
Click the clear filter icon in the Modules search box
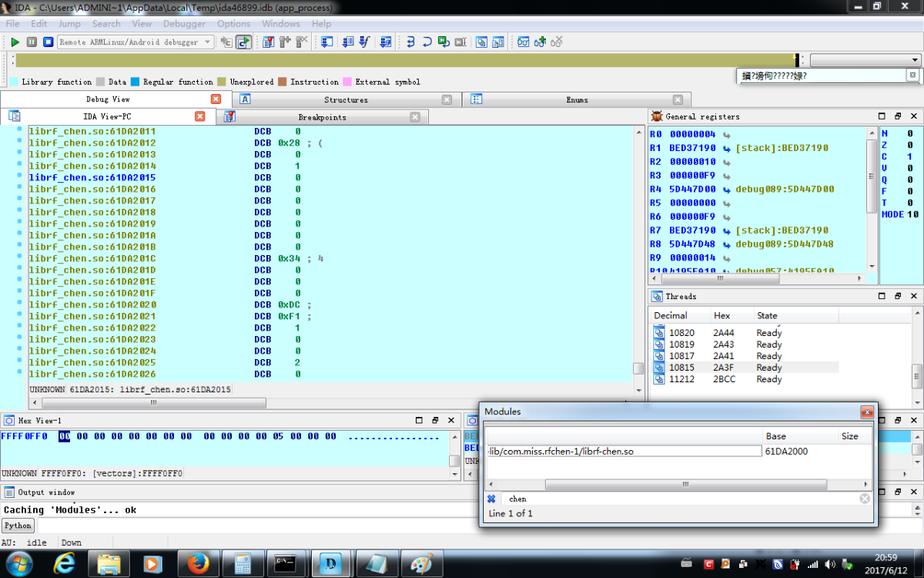click(x=865, y=499)
